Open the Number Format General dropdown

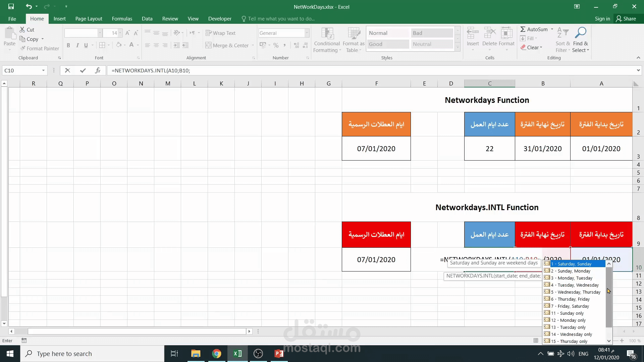[307, 33]
